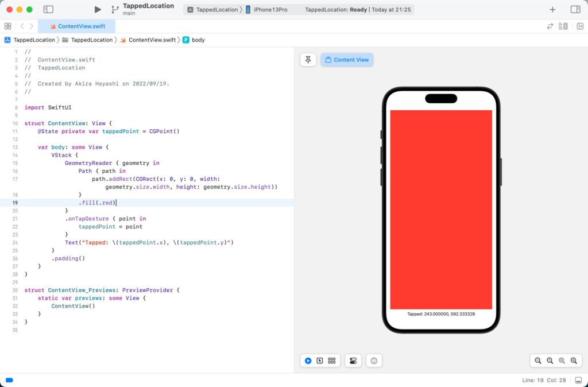Click the GeometryReader line of code
This screenshot has width=588, height=387.
pyautogui.click(x=112, y=163)
